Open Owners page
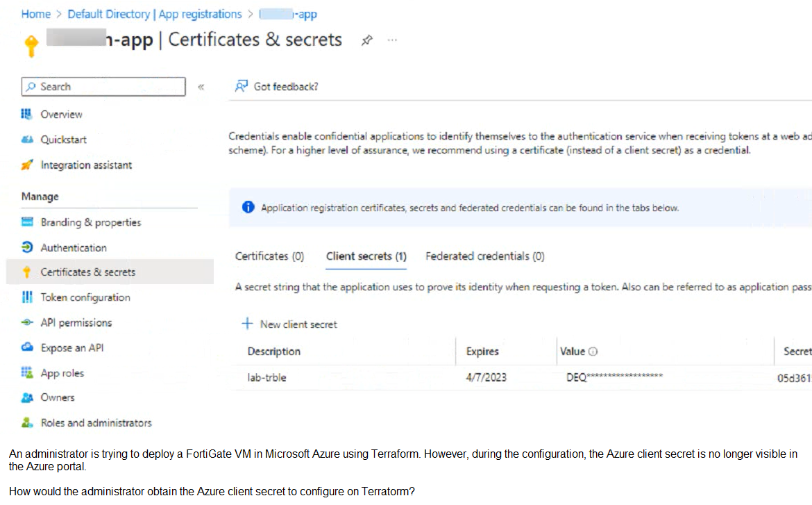 pyautogui.click(x=58, y=397)
